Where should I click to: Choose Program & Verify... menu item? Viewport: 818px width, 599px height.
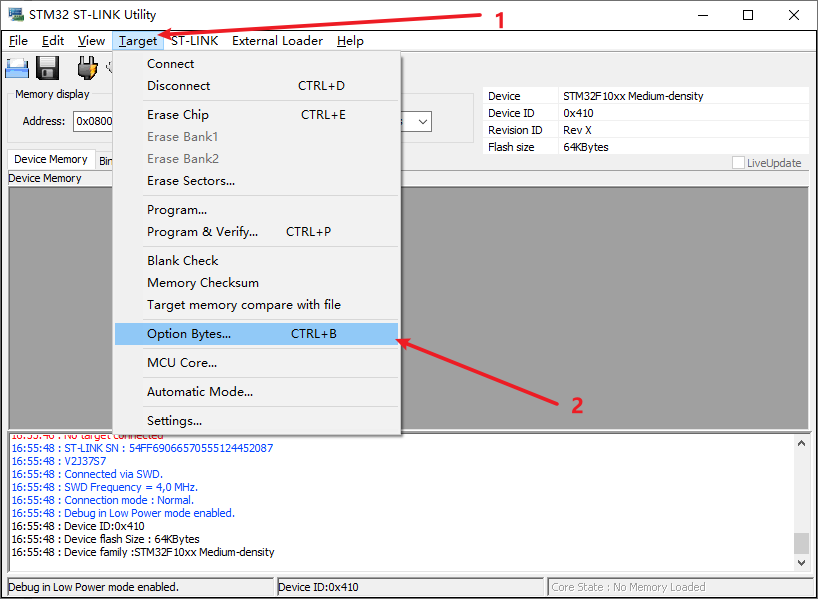(257, 232)
